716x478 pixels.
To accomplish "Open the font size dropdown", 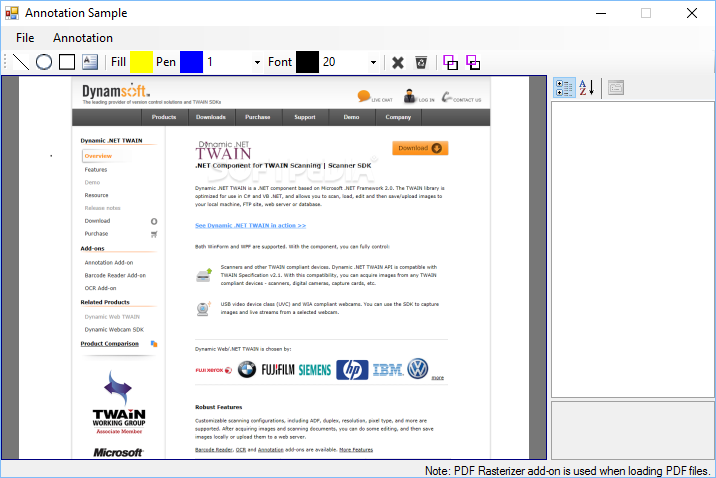I will pyautogui.click(x=373, y=63).
